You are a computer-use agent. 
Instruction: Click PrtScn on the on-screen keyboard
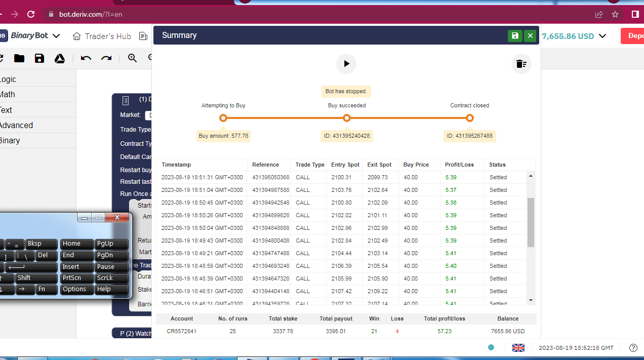pyautogui.click(x=77, y=278)
